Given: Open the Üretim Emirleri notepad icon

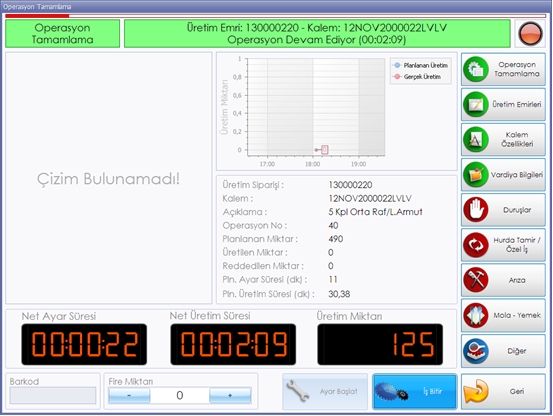Looking at the screenshot, I should 476,104.
